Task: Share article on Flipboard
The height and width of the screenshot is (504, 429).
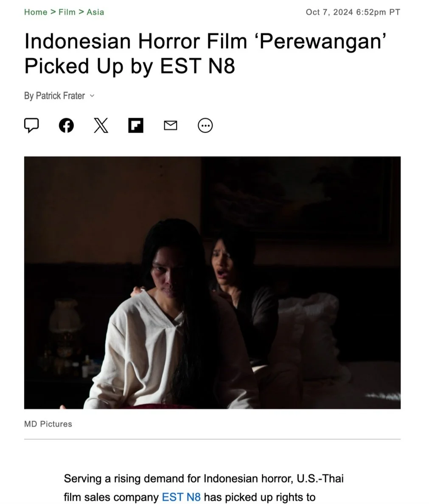Action: pyautogui.click(x=136, y=125)
